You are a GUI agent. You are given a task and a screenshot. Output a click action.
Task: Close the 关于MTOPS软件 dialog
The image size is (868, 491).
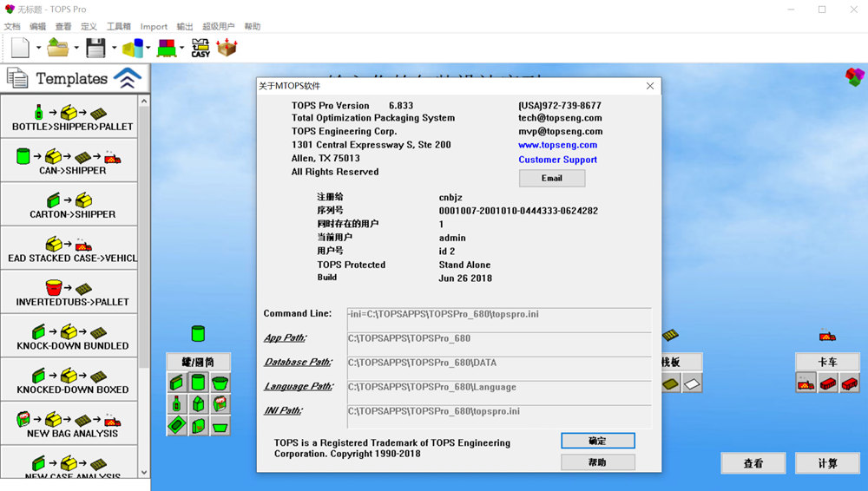650,86
